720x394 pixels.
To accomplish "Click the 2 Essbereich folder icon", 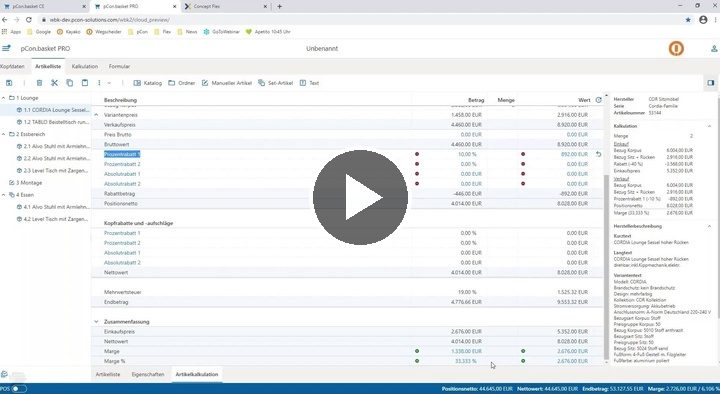I will [12, 134].
